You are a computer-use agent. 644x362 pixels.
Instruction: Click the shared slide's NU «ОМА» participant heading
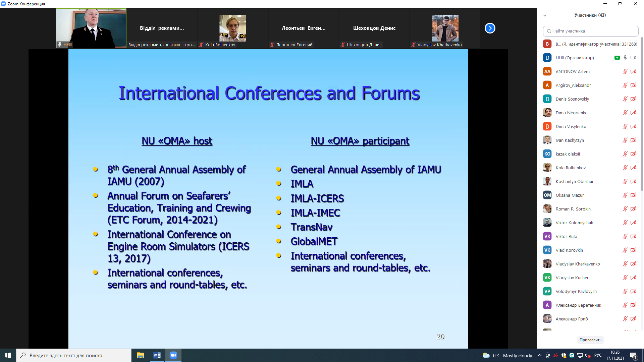point(360,141)
